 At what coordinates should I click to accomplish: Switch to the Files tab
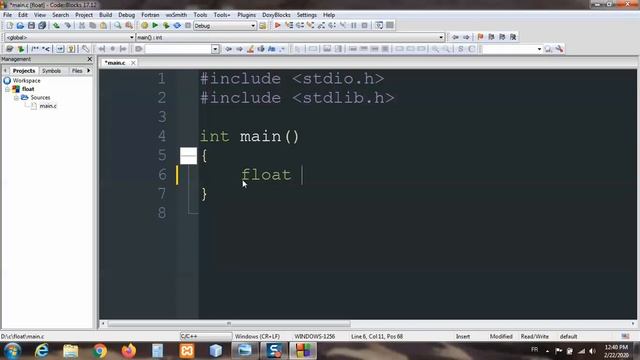77,71
